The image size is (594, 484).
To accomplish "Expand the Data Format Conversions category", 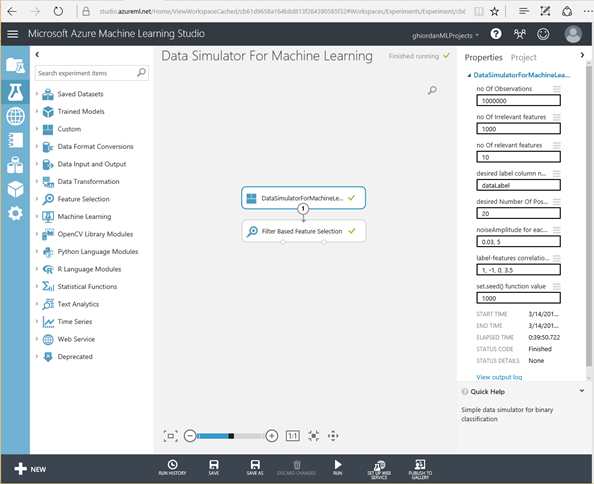I will [x=37, y=146].
